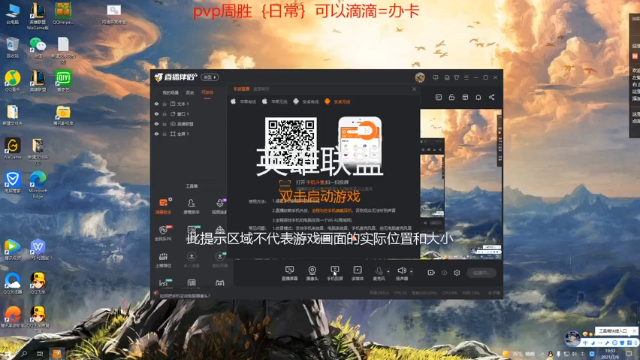Click the skin shirt icon in title bar
Image resolution: width=640 pixels, height=360 pixels.
point(457,77)
